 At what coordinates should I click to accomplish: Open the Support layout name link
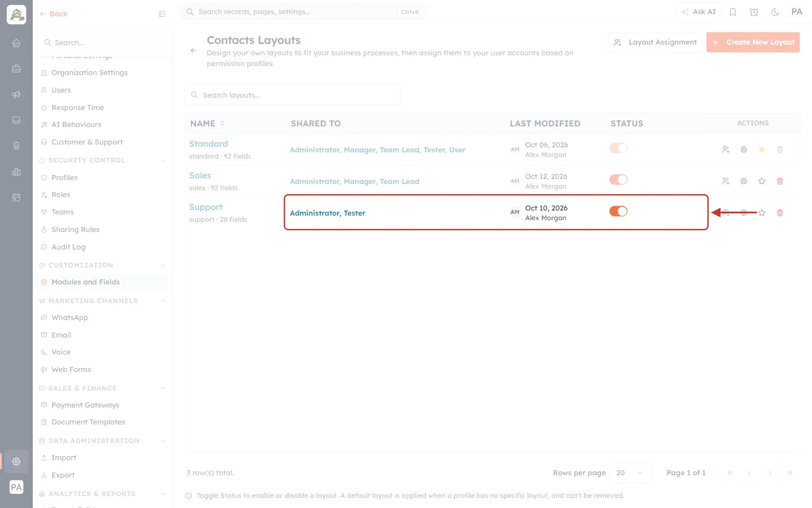[x=206, y=207]
